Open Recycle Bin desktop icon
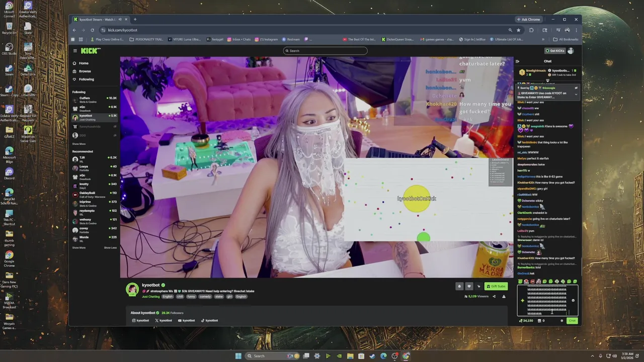 [9, 28]
